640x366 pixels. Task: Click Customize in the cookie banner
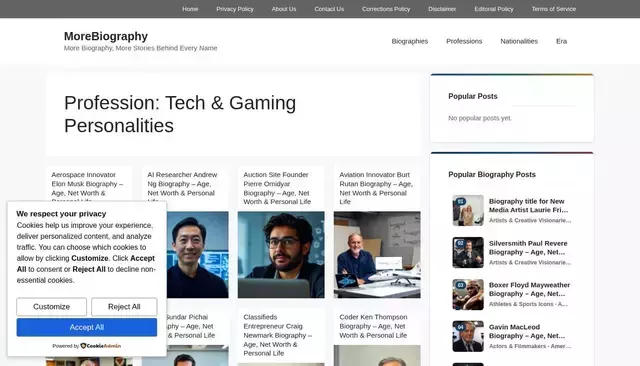pyautogui.click(x=51, y=306)
